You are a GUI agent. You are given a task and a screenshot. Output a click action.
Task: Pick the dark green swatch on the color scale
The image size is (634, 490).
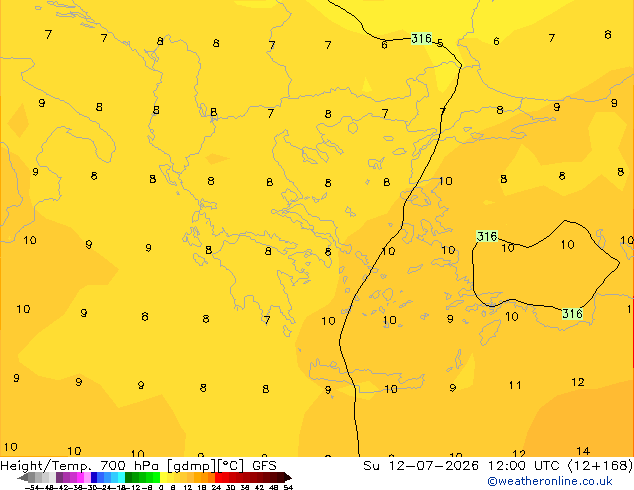click(129, 477)
